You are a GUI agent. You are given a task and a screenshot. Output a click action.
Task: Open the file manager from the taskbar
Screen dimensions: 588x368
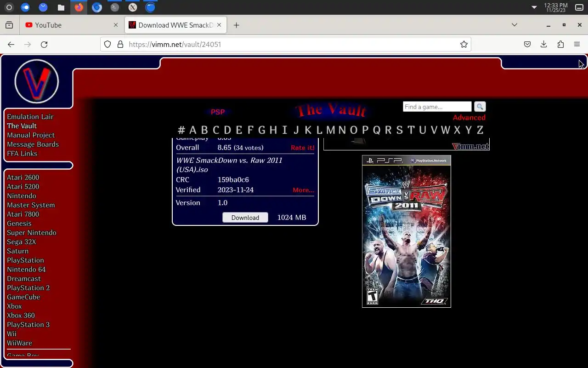point(61,7)
